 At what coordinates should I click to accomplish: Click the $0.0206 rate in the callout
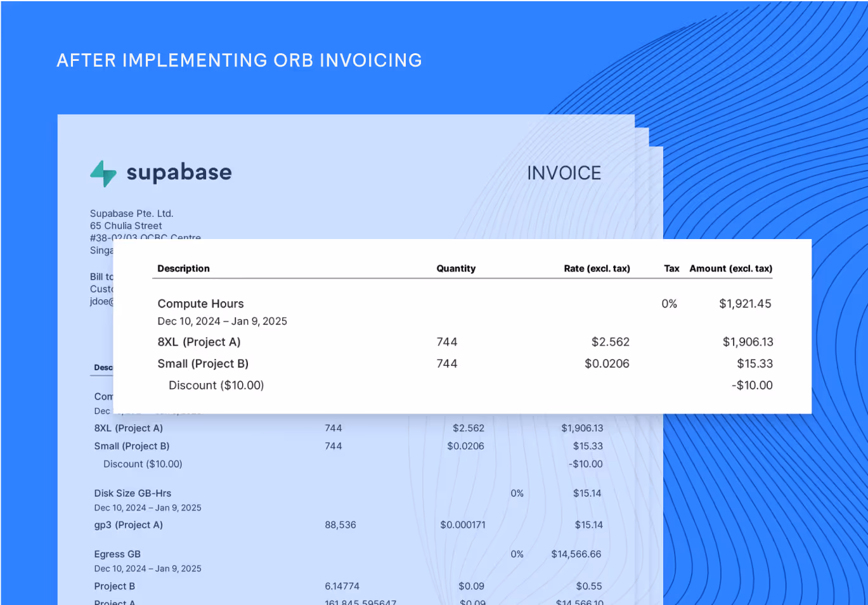[607, 363]
